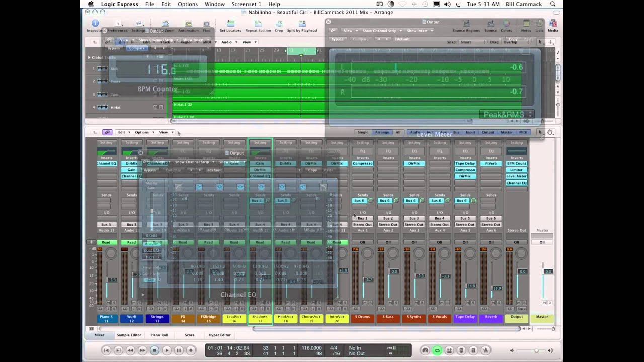
Task: Open Show Channel Strip dropdown in Channel EQ window
Action: tap(194, 162)
